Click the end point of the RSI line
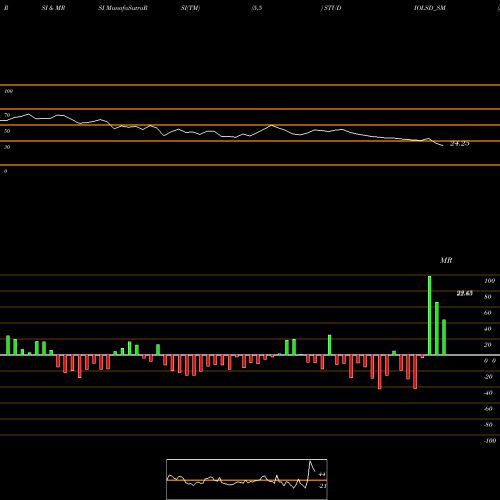Image resolution: width=500 pixels, height=500 pixels. tap(443, 145)
